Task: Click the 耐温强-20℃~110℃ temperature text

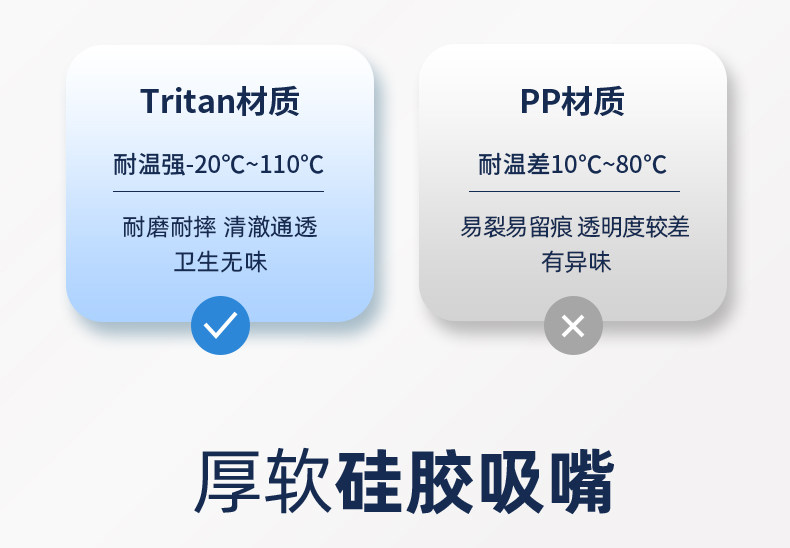Action: tap(218, 165)
